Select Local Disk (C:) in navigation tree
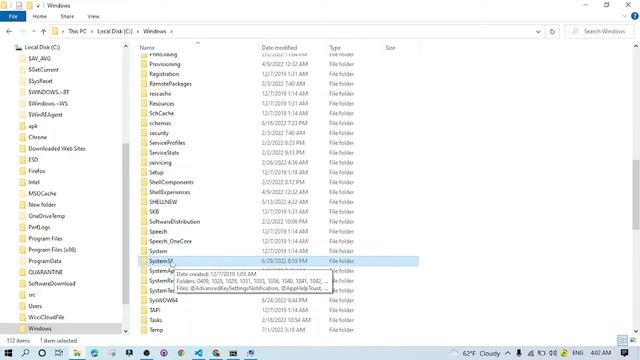This screenshot has width=640, height=360. click(x=42, y=47)
